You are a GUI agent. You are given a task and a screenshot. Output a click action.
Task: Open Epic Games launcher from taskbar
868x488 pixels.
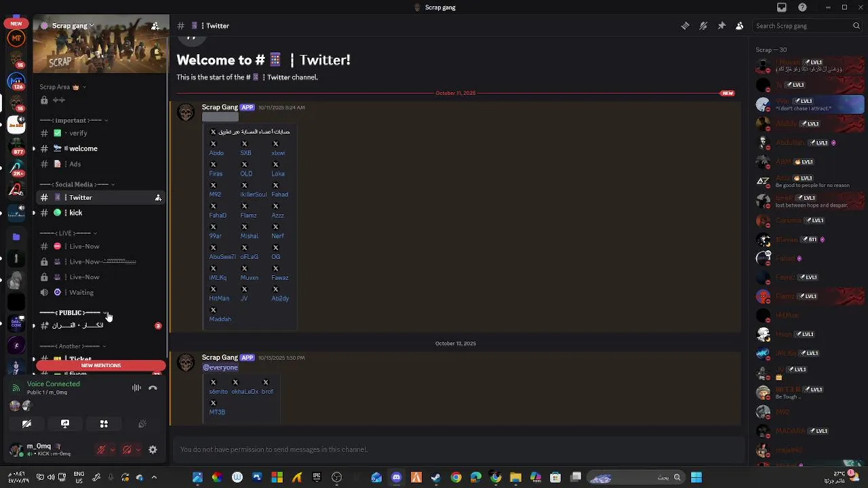(317, 478)
